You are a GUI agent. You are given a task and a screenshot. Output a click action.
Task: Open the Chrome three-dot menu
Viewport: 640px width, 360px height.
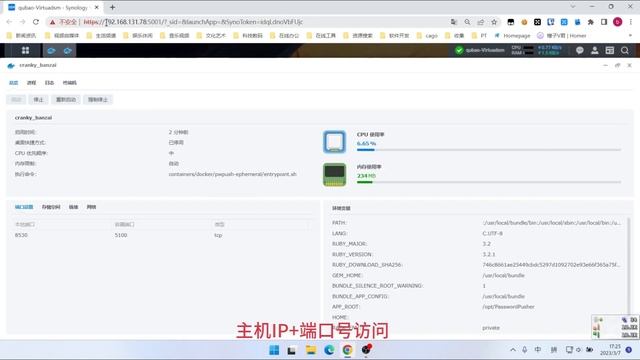[x=631, y=22]
